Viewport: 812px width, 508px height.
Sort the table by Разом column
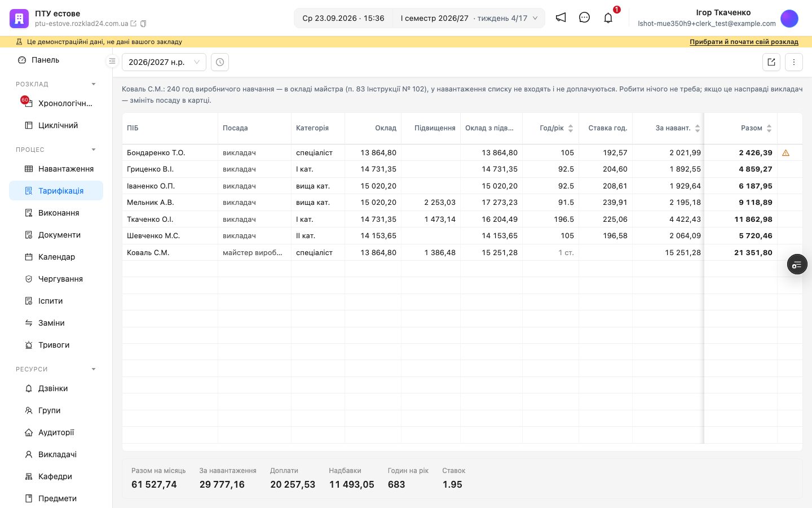[x=769, y=128]
